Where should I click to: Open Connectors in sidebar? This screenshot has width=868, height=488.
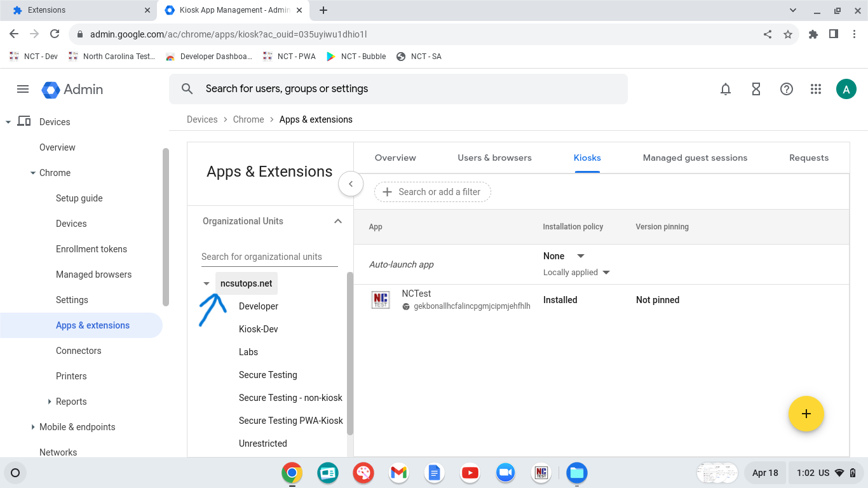79,351
